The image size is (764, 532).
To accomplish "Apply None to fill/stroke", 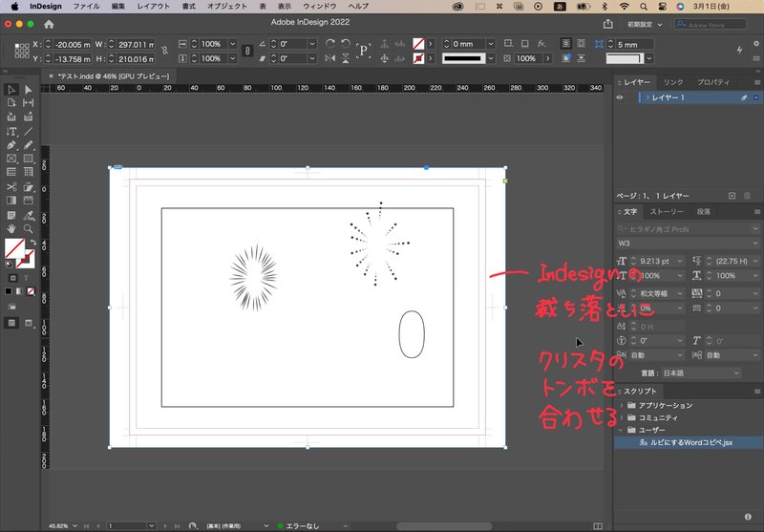I will (x=31, y=291).
